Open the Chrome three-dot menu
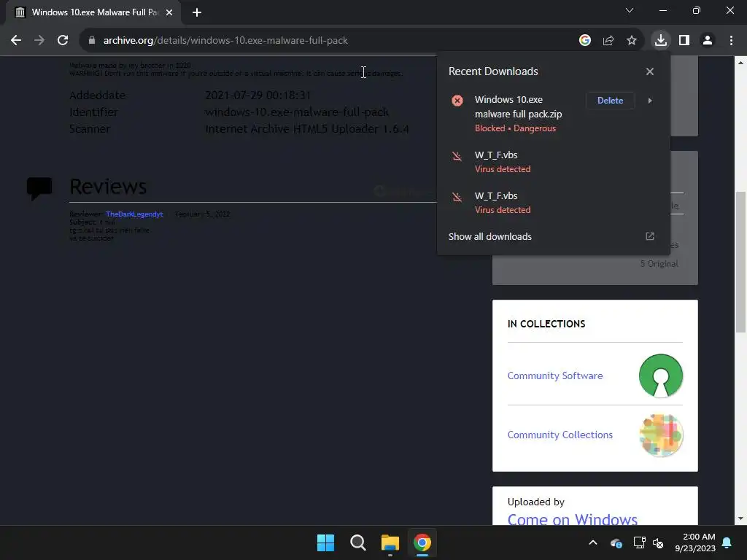This screenshot has height=560, width=747. click(x=731, y=41)
